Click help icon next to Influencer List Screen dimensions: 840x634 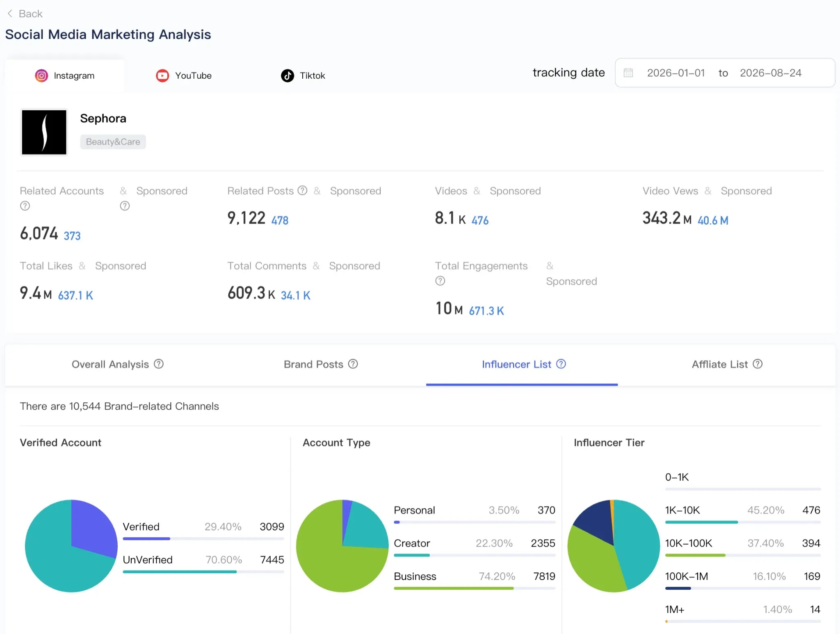561,364
